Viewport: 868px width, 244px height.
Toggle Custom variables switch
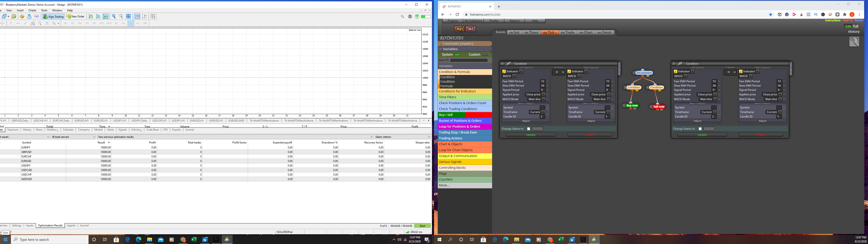[485, 55]
